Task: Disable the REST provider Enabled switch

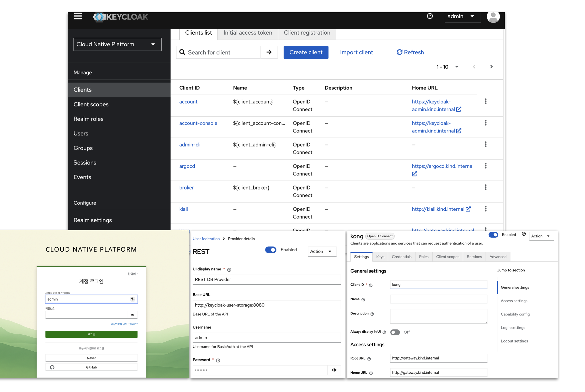Action: (270, 250)
